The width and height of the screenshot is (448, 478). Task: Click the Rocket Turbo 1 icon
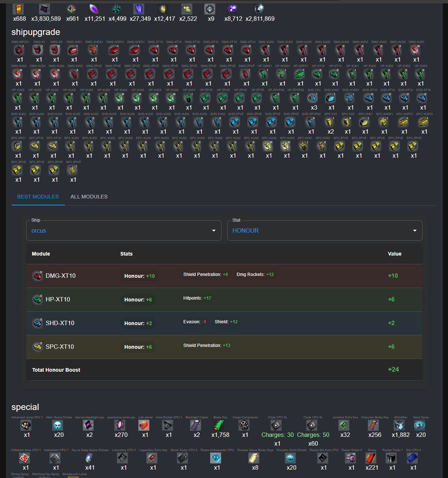click(392, 458)
